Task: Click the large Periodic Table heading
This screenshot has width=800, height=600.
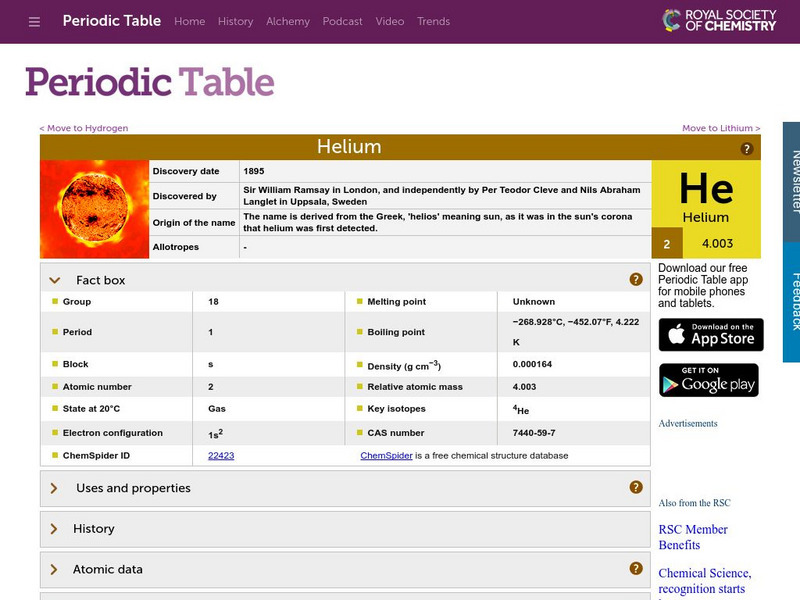Action: click(149, 82)
